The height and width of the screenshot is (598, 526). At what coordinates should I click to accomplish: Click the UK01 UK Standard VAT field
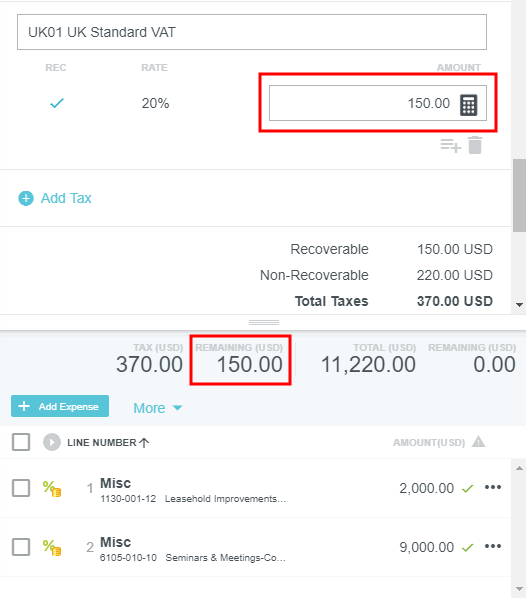click(252, 32)
